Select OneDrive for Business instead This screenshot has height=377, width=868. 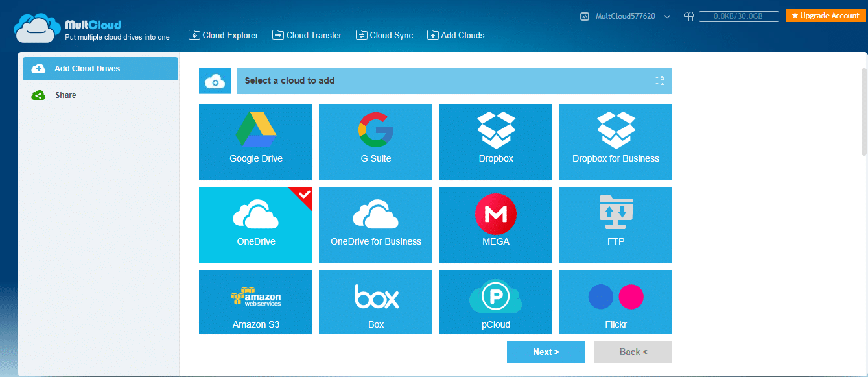[x=375, y=225]
